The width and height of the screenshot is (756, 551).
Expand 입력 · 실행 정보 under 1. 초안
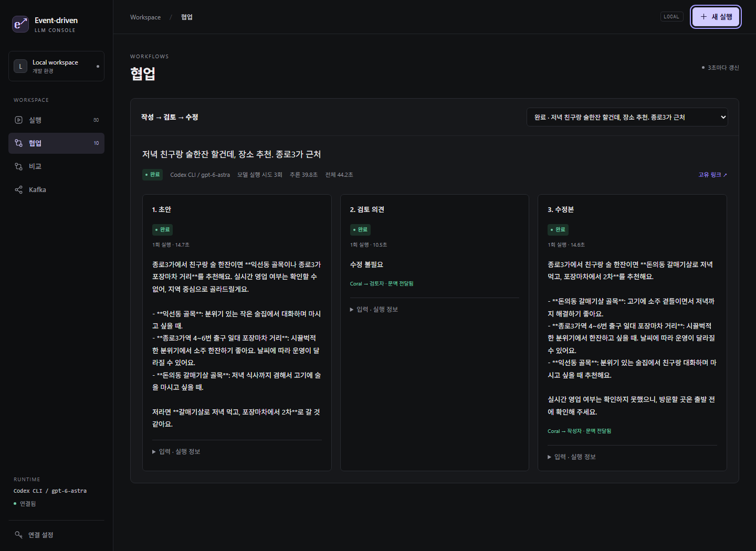(x=176, y=452)
